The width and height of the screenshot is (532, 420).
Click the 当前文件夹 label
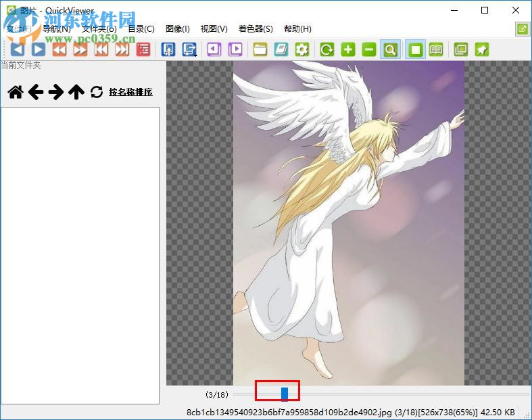(x=21, y=65)
